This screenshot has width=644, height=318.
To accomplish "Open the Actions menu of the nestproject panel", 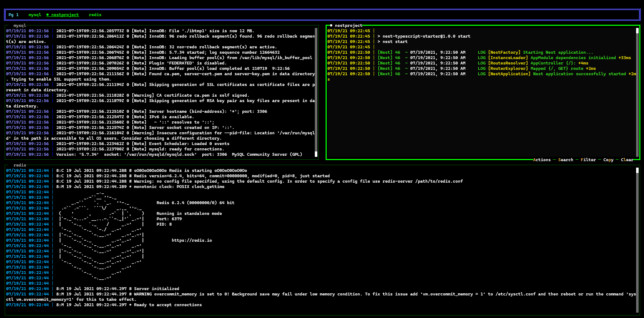I will (542, 160).
